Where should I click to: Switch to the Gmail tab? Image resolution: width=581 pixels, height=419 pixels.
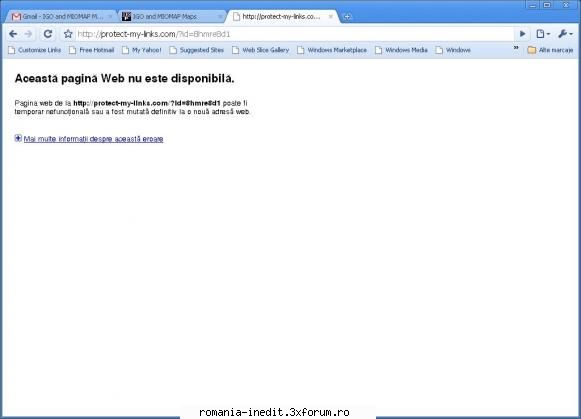(60, 17)
